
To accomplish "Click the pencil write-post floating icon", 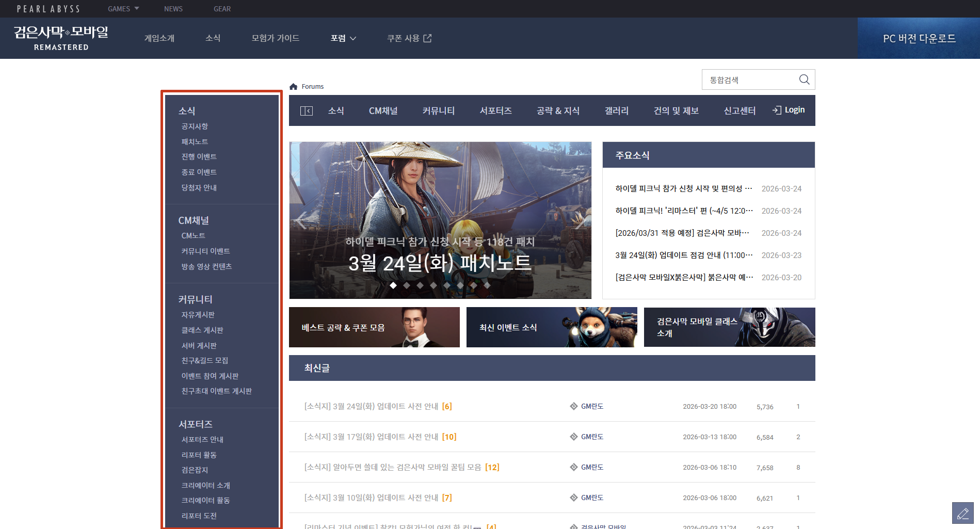I will 962,513.
